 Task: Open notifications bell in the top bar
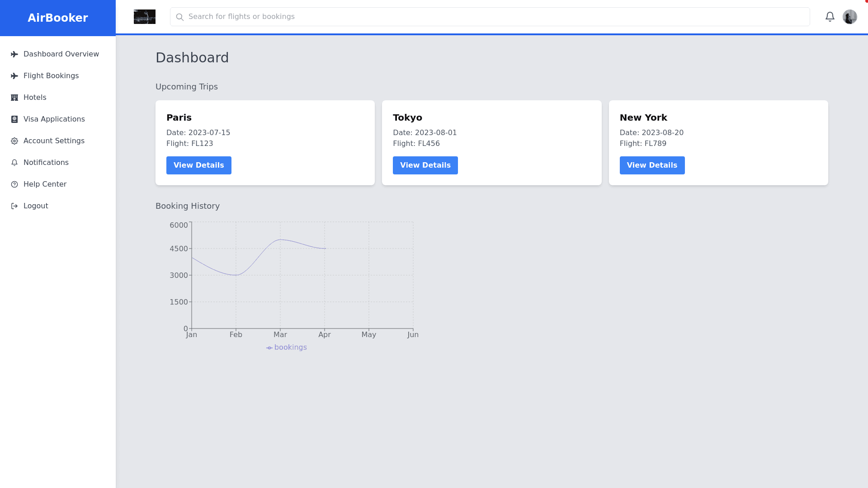click(830, 17)
